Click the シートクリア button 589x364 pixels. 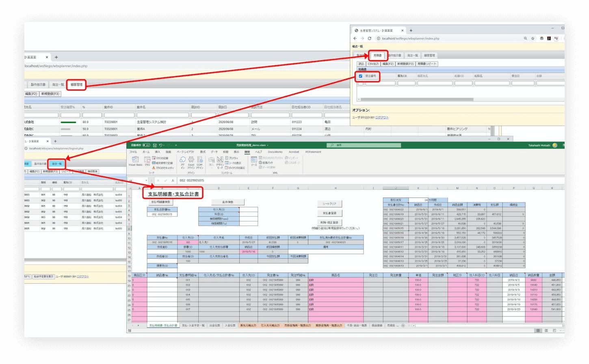[329, 204]
